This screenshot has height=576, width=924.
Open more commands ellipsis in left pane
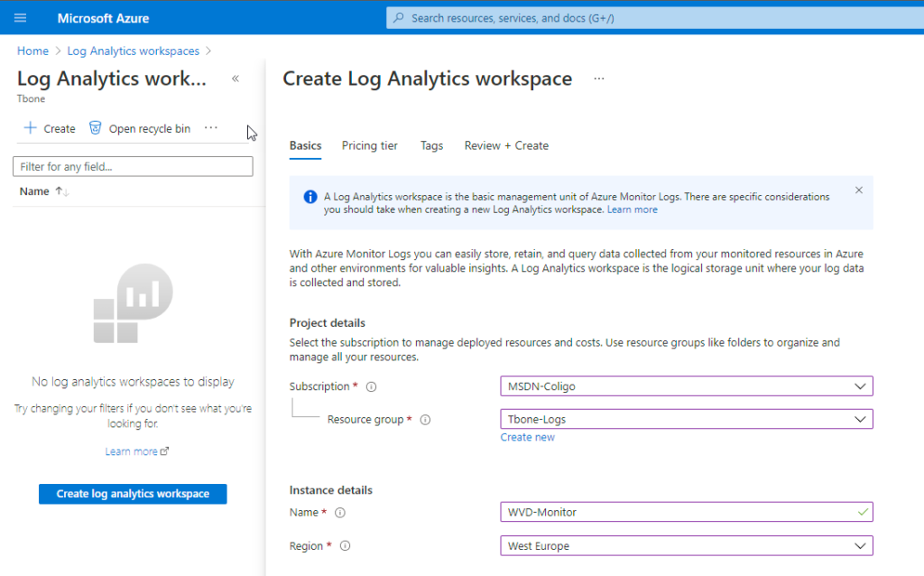[211, 128]
